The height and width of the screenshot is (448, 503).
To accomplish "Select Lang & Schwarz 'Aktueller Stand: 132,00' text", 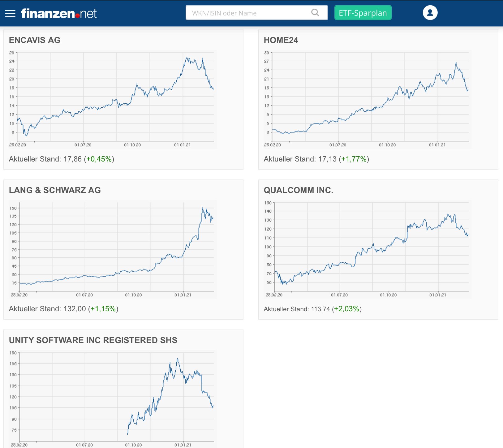I will tap(47, 309).
